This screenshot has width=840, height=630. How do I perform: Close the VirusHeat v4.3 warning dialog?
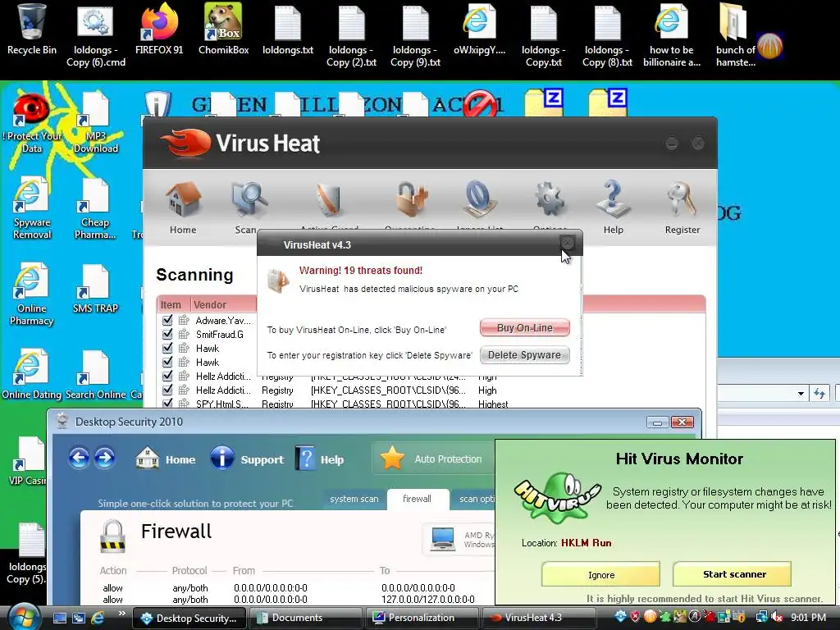568,243
